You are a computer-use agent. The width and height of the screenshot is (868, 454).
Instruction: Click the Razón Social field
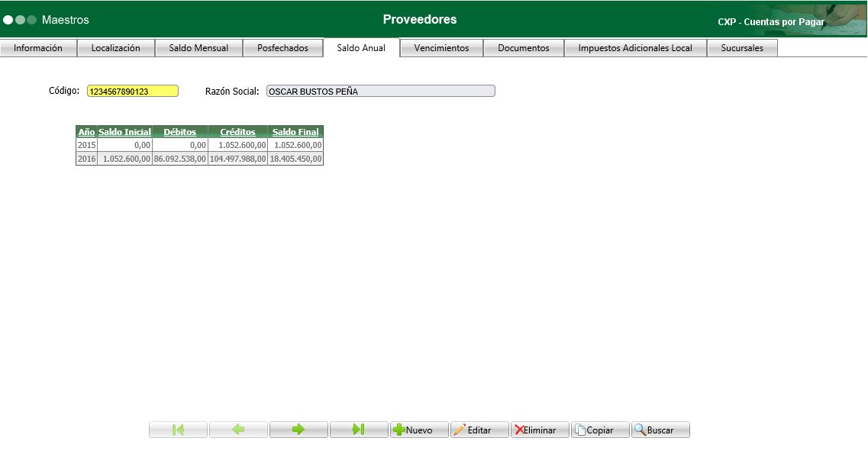(x=381, y=92)
